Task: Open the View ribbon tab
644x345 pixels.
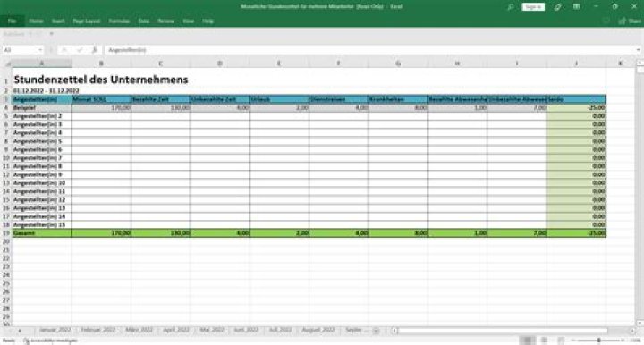Action: click(189, 21)
